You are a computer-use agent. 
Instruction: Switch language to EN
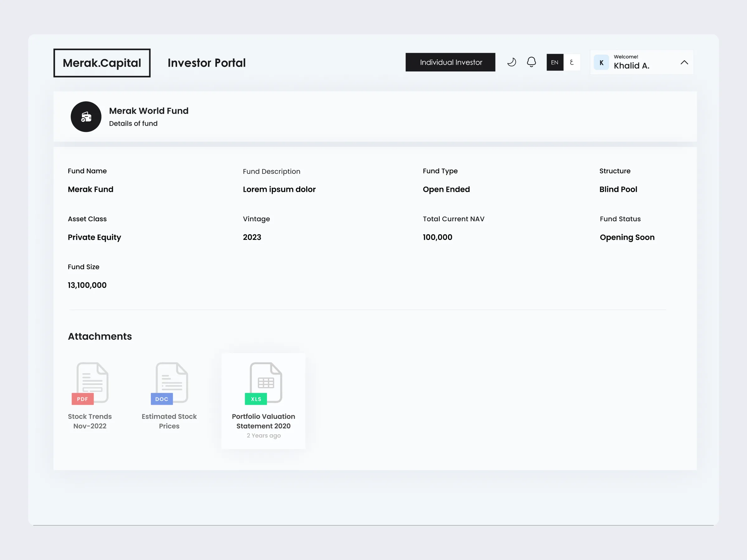(555, 62)
